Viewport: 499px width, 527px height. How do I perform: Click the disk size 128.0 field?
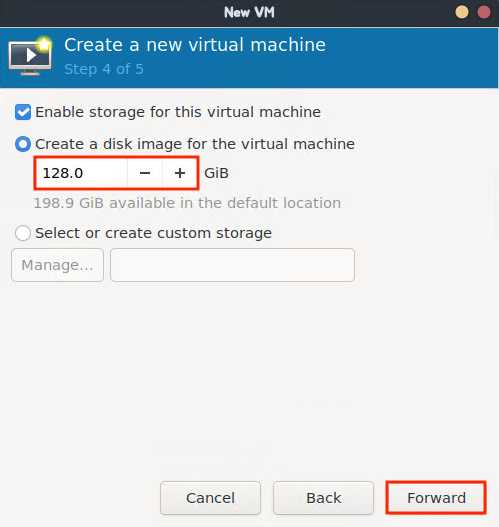[82, 173]
